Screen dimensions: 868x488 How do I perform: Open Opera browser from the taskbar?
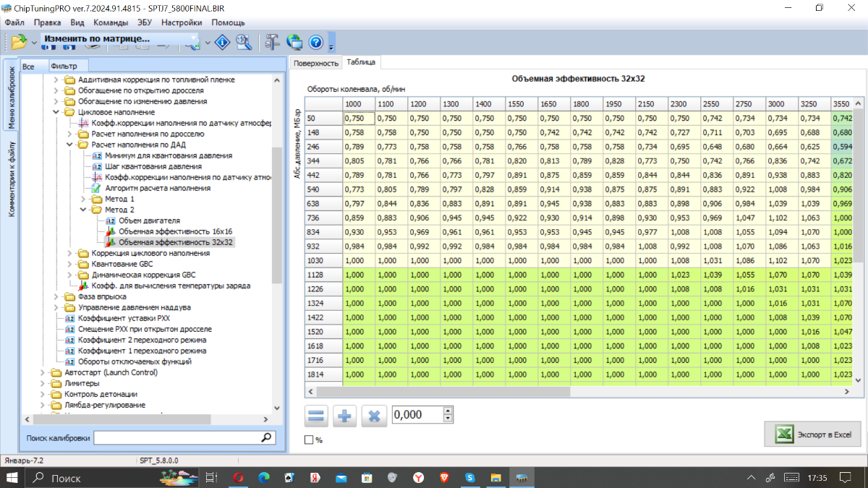click(x=238, y=478)
